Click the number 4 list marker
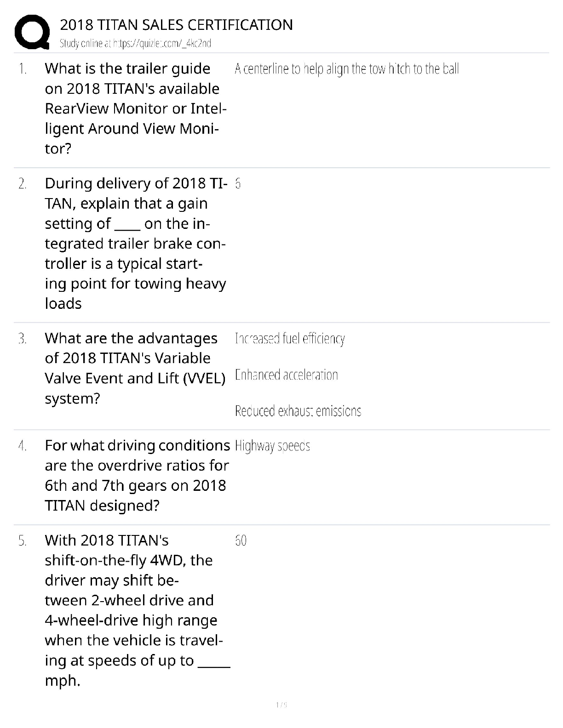 point(22,446)
